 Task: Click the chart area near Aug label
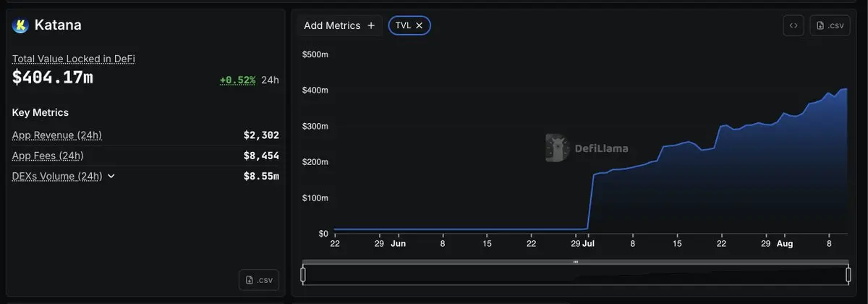(x=785, y=244)
